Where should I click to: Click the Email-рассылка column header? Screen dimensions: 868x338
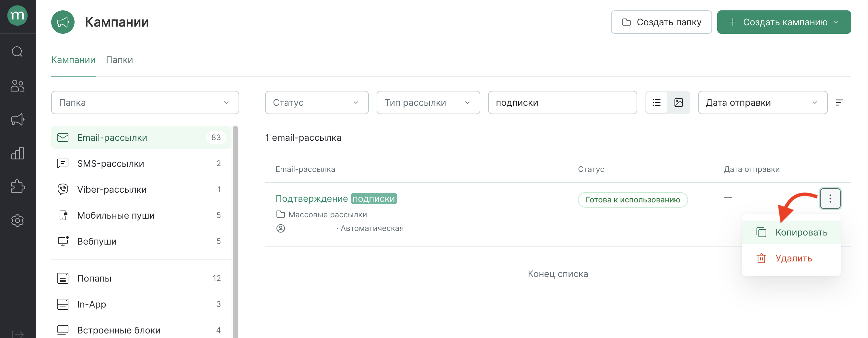[x=305, y=169]
